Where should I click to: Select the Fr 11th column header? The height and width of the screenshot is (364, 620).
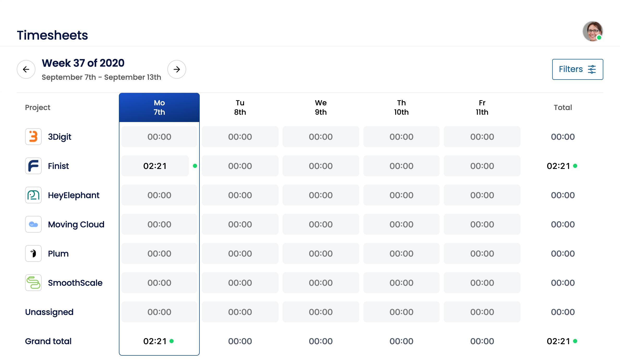tap(482, 107)
